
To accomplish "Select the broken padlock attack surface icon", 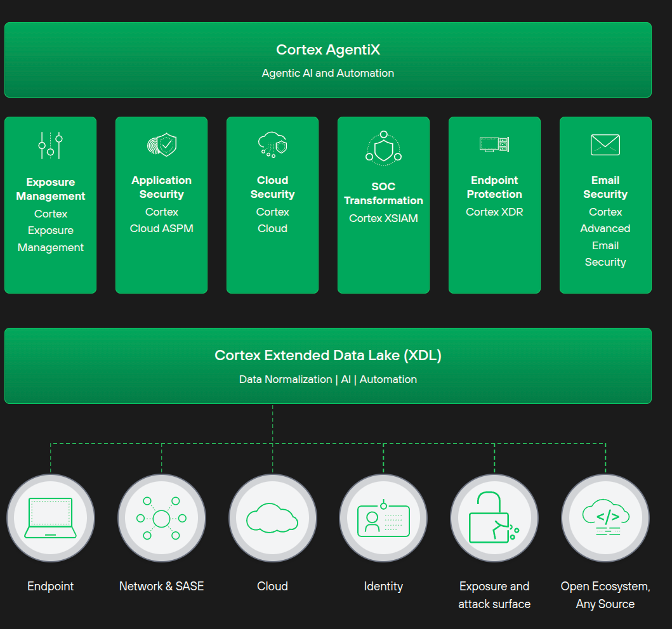I will tap(494, 518).
